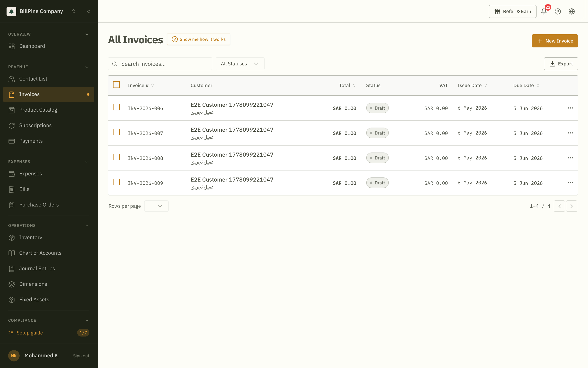Open the All Statuses filter dropdown
This screenshot has width=588, height=368.
240,64
